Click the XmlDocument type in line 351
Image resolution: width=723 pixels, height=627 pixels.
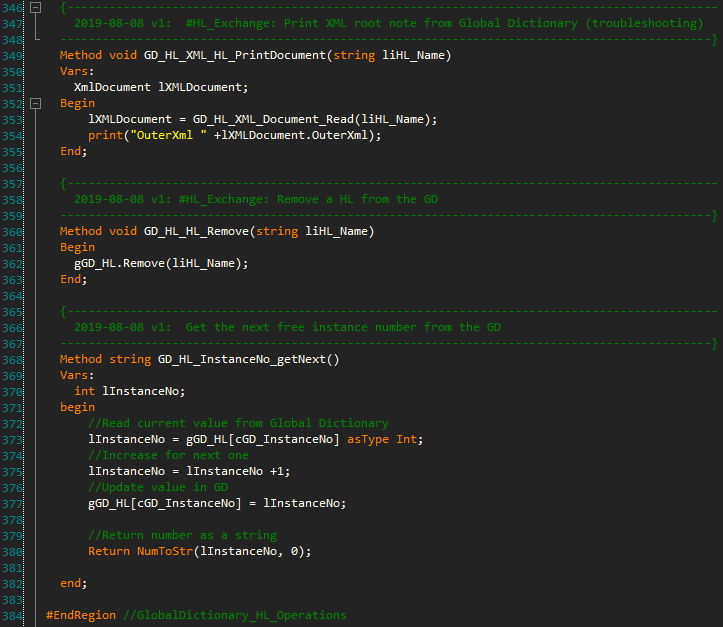(112, 87)
